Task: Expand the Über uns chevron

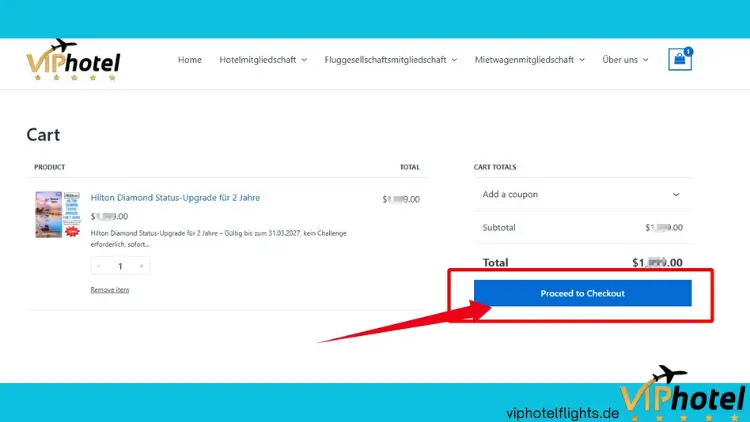Action: pos(645,60)
